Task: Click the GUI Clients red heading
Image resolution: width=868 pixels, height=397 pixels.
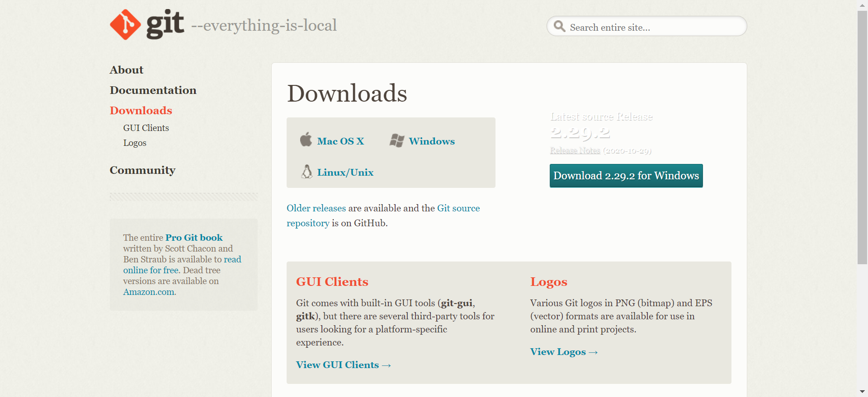Action: pyautogui.click(x=332, y=282)
